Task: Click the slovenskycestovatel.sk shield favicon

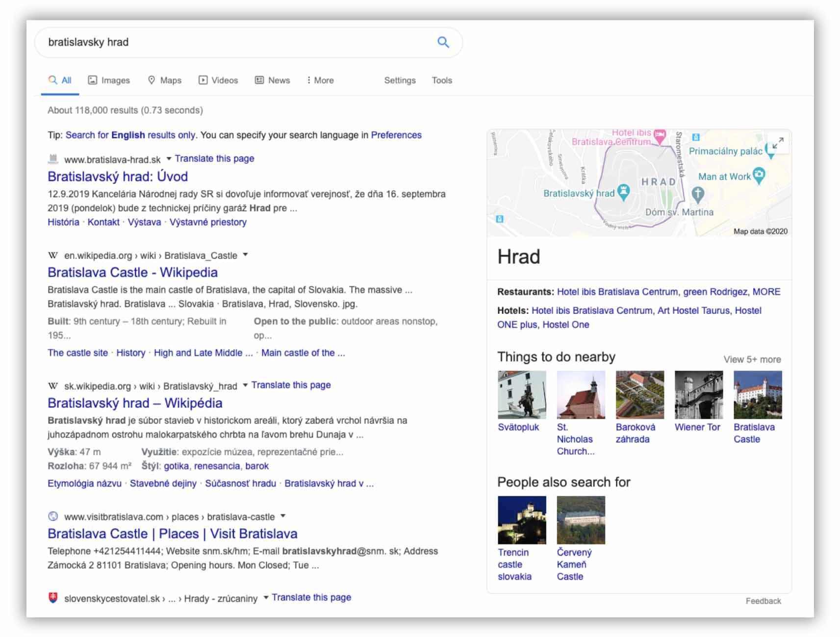Action: 53,598
